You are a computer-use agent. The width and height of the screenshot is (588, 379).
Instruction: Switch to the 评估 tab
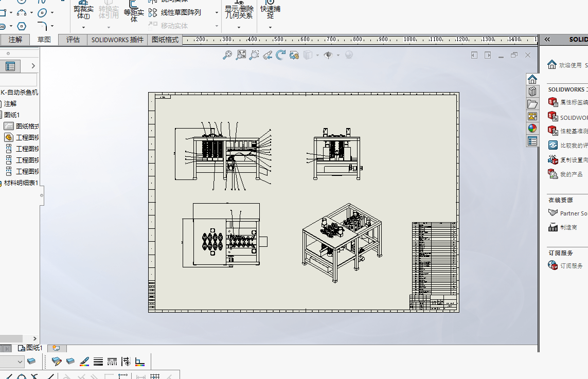(x=73, y=40)
